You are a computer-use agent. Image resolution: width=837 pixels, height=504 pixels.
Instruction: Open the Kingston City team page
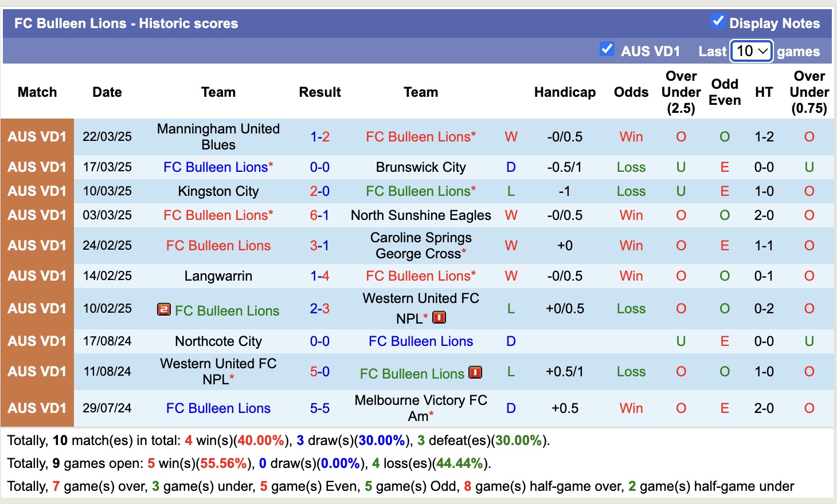coord(218,191)
